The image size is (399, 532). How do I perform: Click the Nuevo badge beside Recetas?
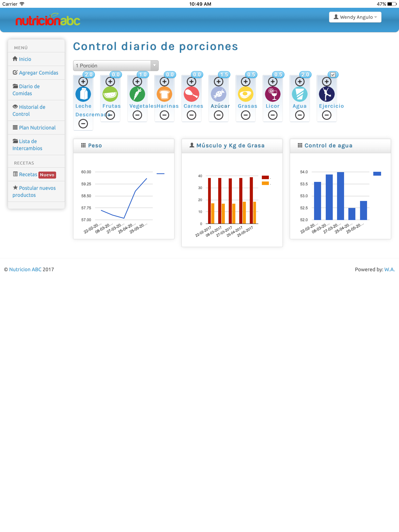[47, 175]
